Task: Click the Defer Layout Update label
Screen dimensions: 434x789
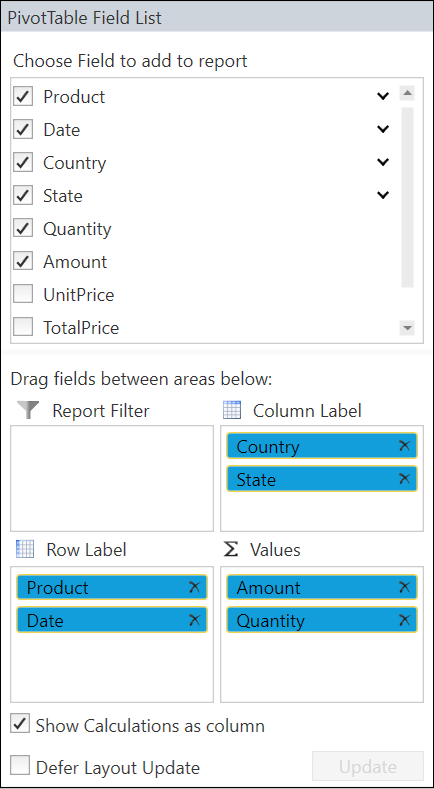Action: tap(118, 768)
